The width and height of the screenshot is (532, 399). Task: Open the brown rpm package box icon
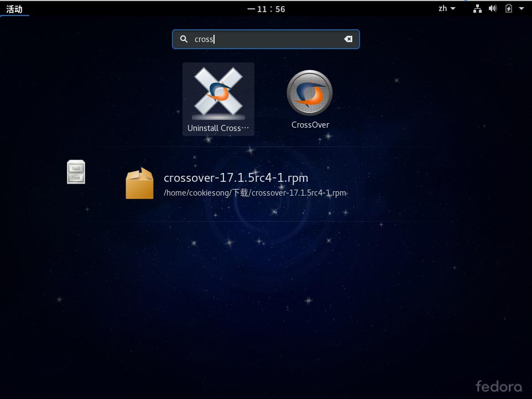coord(139,184)
